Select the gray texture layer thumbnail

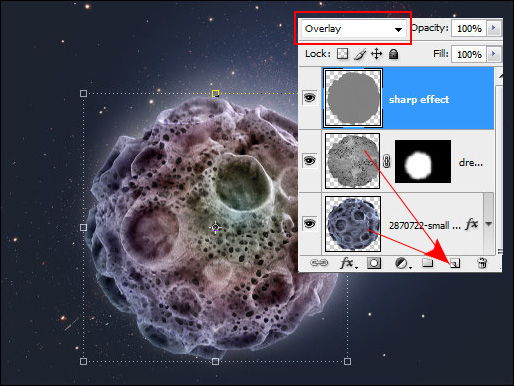coord(353,161)
